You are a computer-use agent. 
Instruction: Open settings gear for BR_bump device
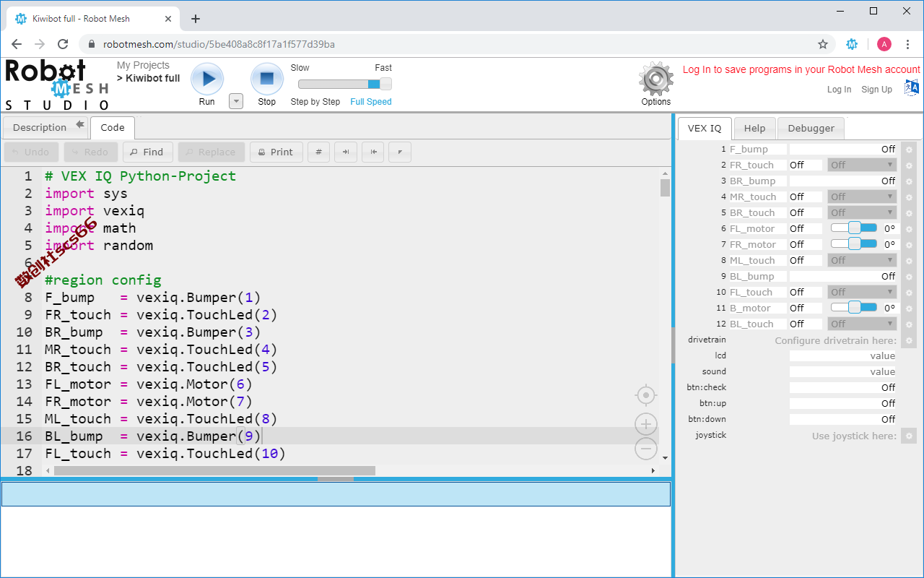(909, 181)
